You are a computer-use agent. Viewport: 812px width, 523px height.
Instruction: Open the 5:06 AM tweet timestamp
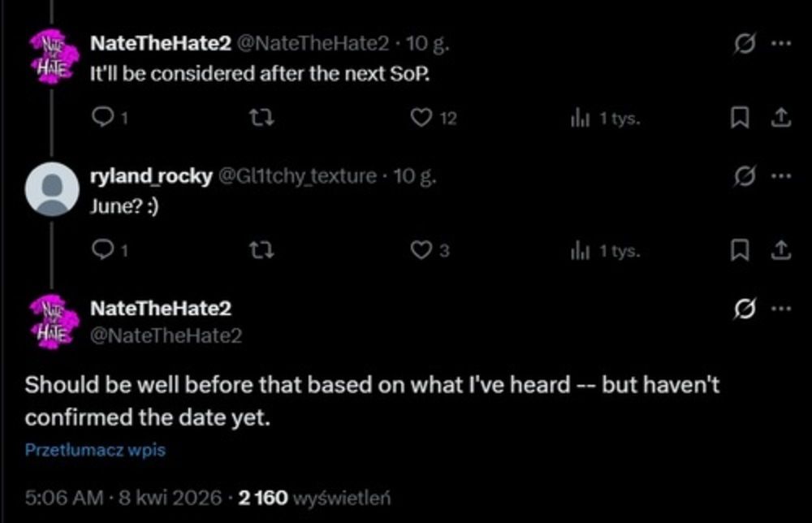64,495
